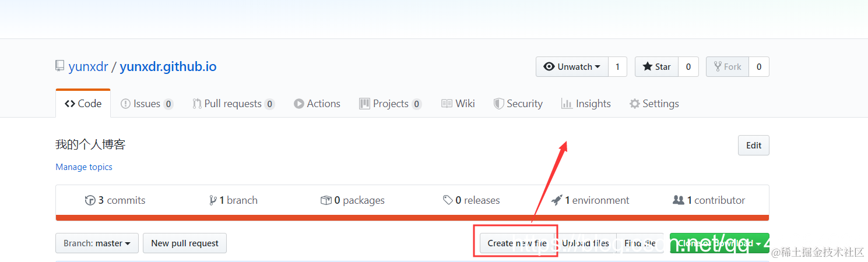Click the Code brackets icon

click(x=70, y=104)
